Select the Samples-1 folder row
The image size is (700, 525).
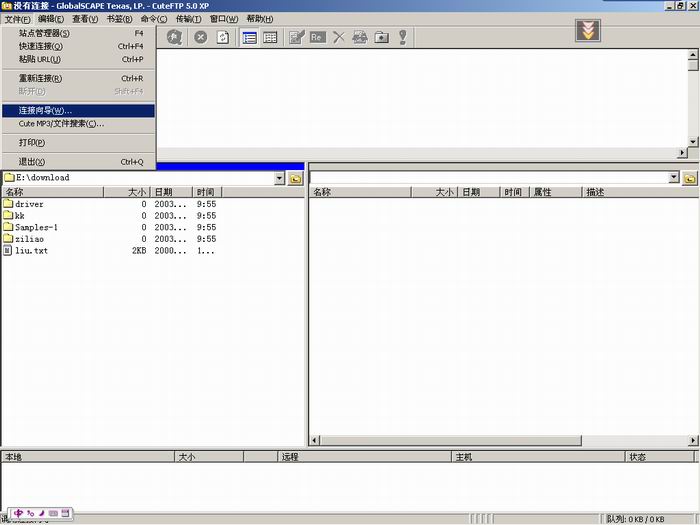click(x=109, y=227)
